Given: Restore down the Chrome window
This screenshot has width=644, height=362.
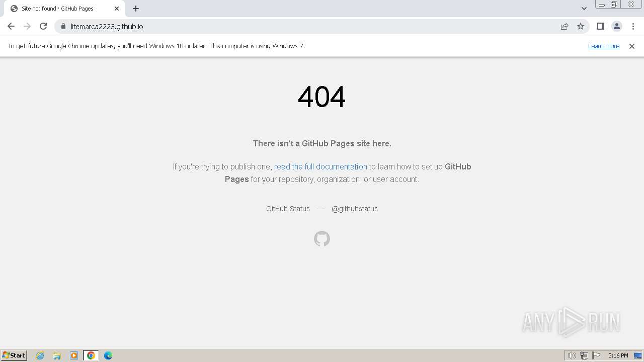Looking at the screenshot, I should [x=614, y=5].
